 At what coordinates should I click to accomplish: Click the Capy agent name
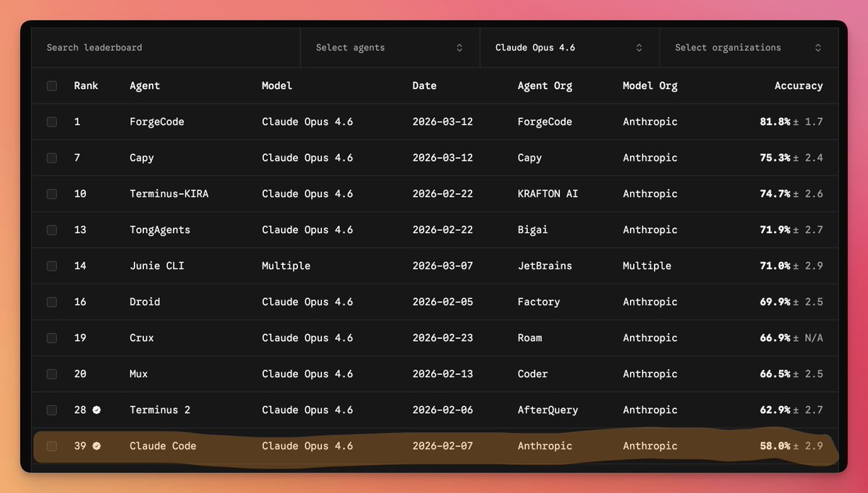pos(142,158)
